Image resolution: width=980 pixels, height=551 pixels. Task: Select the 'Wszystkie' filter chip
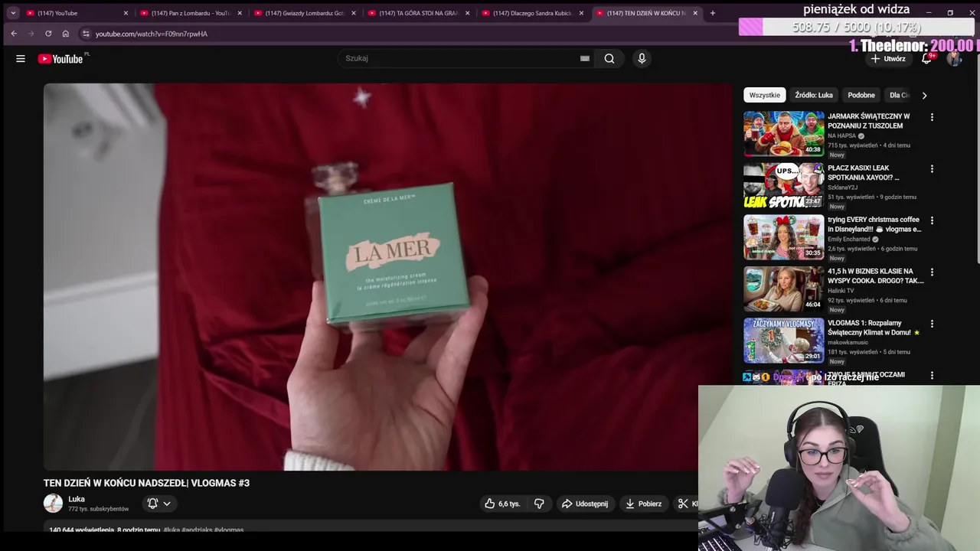tap(765, 95)
